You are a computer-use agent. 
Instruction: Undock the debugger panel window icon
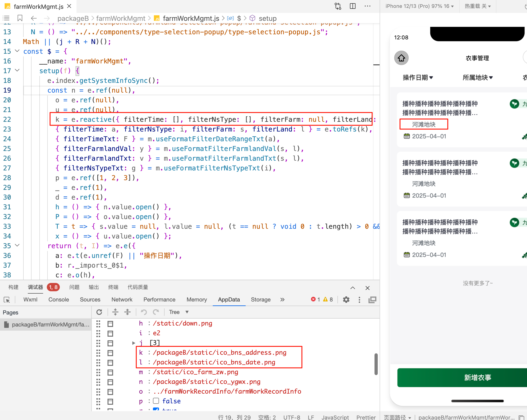click(372, 300)
